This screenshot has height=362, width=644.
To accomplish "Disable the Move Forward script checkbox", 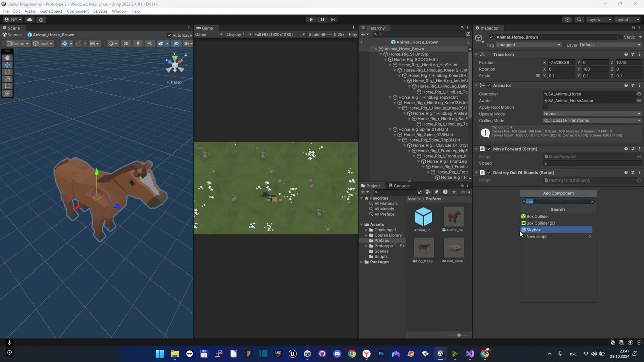I will 489,149.
